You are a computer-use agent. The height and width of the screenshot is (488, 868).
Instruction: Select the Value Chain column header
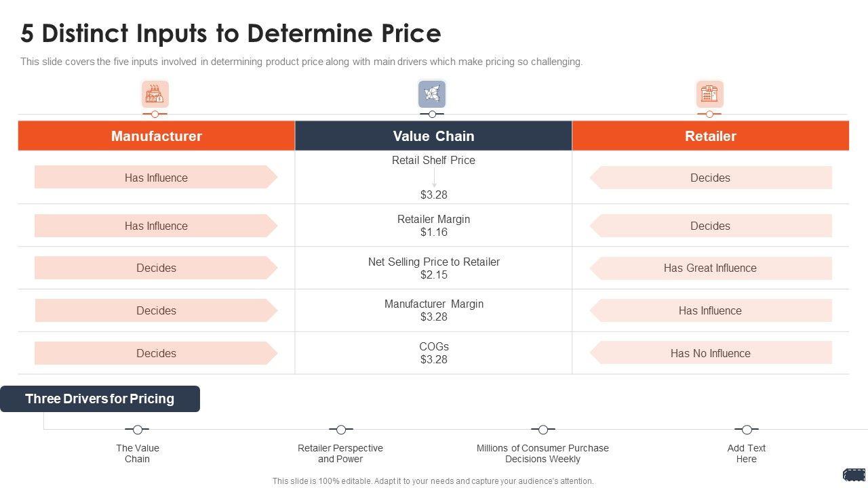click(x=433, y=136)
